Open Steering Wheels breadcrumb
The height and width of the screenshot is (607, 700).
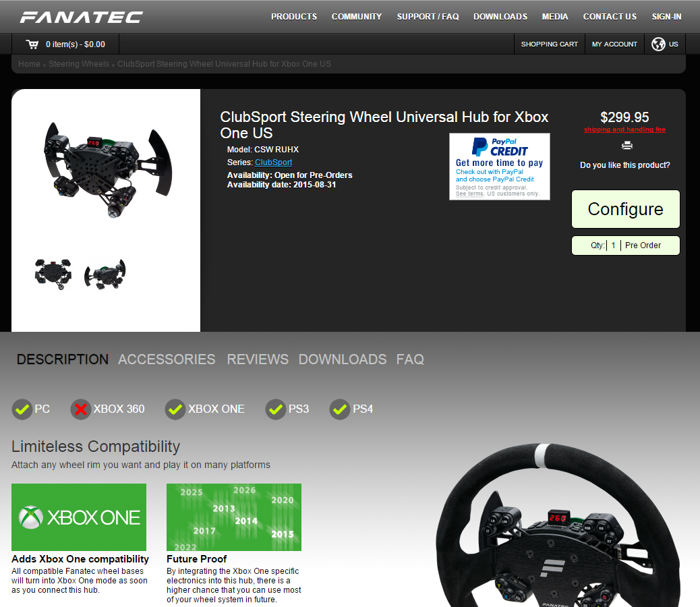(x=79, y=64)
